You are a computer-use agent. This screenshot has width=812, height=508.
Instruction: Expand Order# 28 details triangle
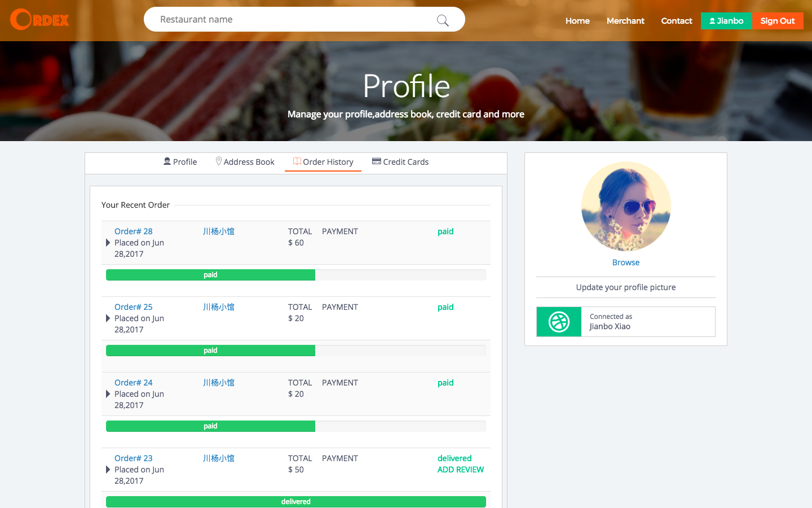point(108,243)
